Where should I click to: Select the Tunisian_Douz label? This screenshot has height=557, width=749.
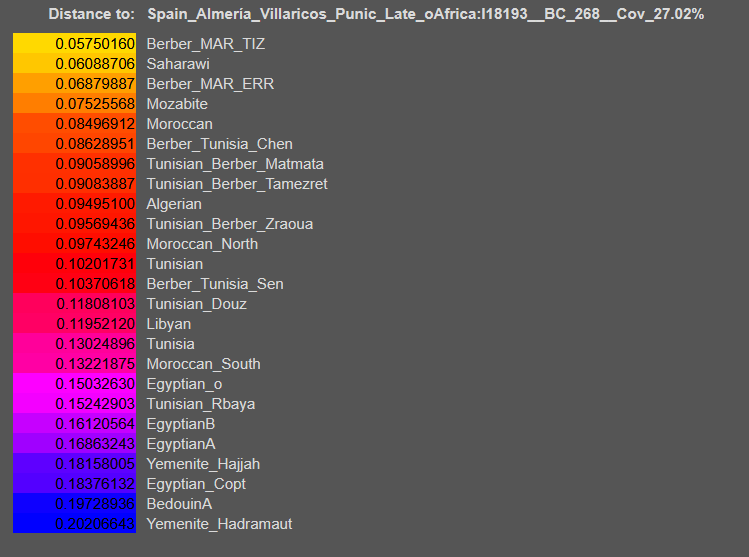196,304
